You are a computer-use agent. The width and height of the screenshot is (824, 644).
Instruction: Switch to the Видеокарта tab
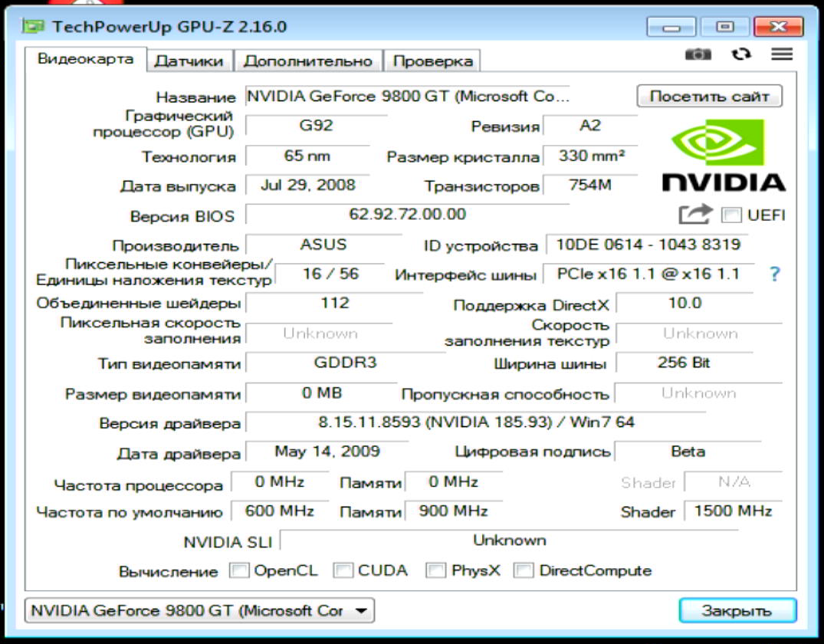86,58
